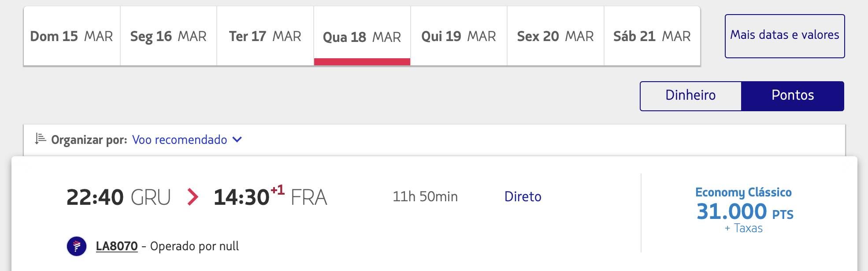Select the Ter 17 MAR date tab

265,36
